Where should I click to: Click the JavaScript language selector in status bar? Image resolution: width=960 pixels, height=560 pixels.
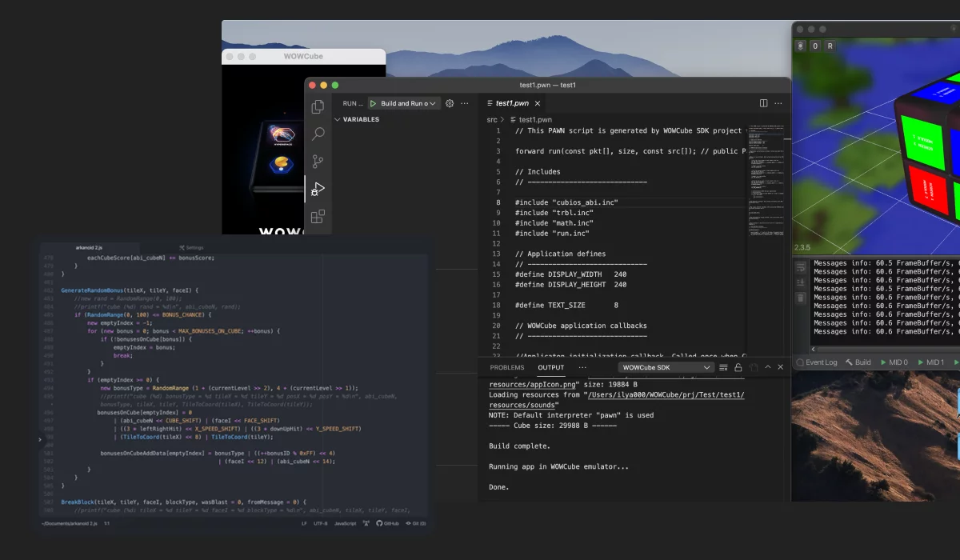[x=345, y=523]
